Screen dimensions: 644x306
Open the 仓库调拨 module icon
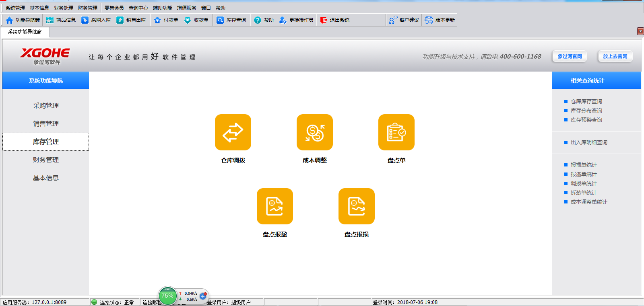tap(233, 132)
